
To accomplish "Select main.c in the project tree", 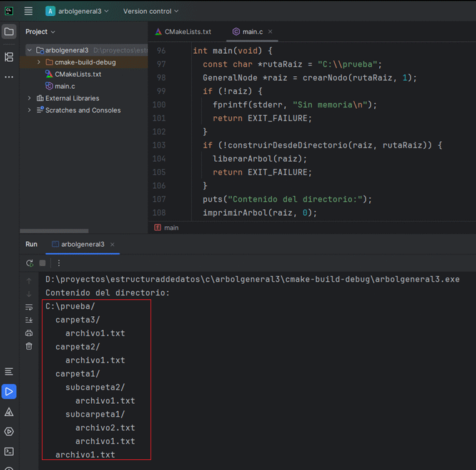I will [x=64, y=86].
